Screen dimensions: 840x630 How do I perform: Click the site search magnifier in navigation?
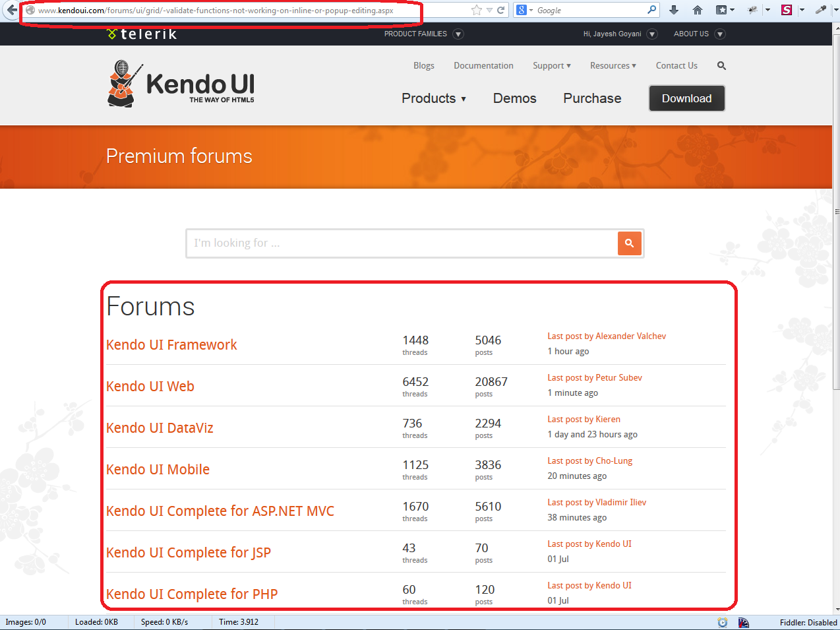[x=721, y=65]
